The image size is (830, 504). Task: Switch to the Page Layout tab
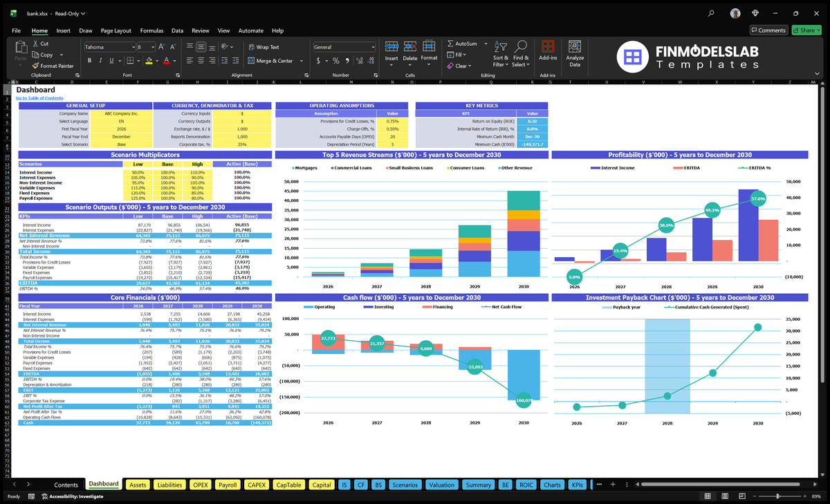tap(116, 30)
